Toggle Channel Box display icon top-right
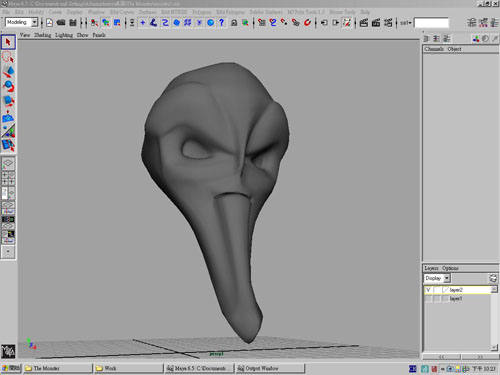This screenshot has width=500, height=375. 494,23
